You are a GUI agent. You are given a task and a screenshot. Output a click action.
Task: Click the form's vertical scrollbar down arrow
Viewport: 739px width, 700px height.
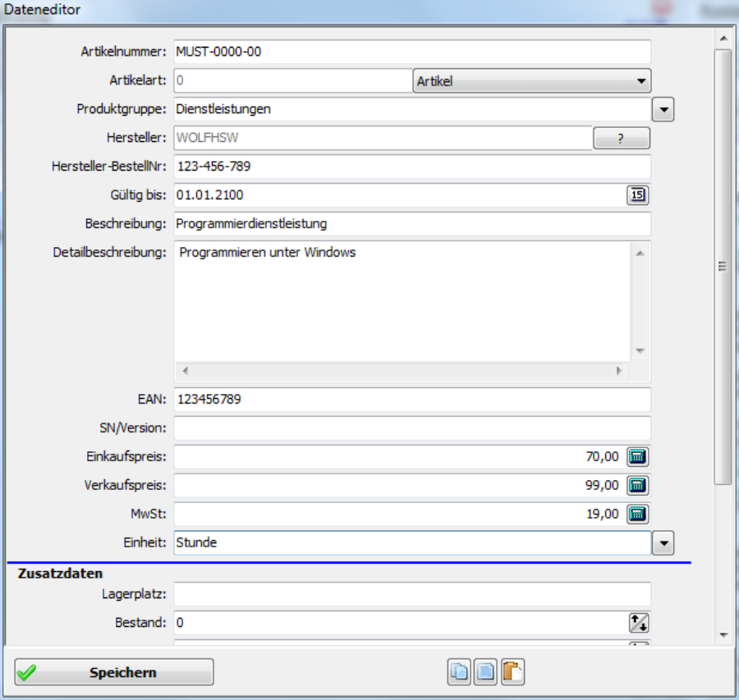tap(723, 634)
